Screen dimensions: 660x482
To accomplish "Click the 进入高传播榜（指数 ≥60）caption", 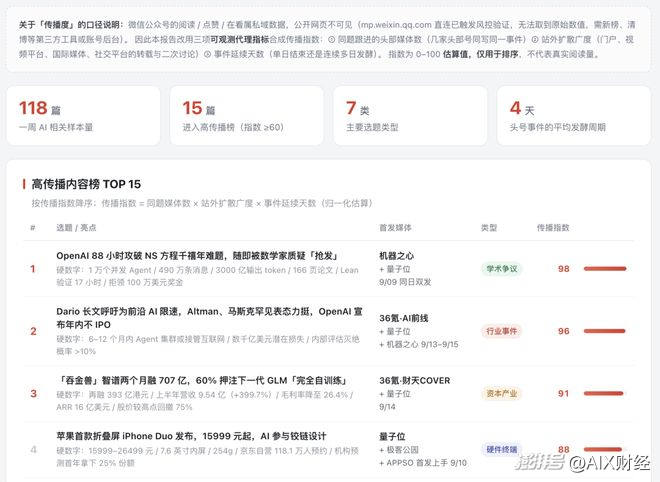I will point(233,127).
